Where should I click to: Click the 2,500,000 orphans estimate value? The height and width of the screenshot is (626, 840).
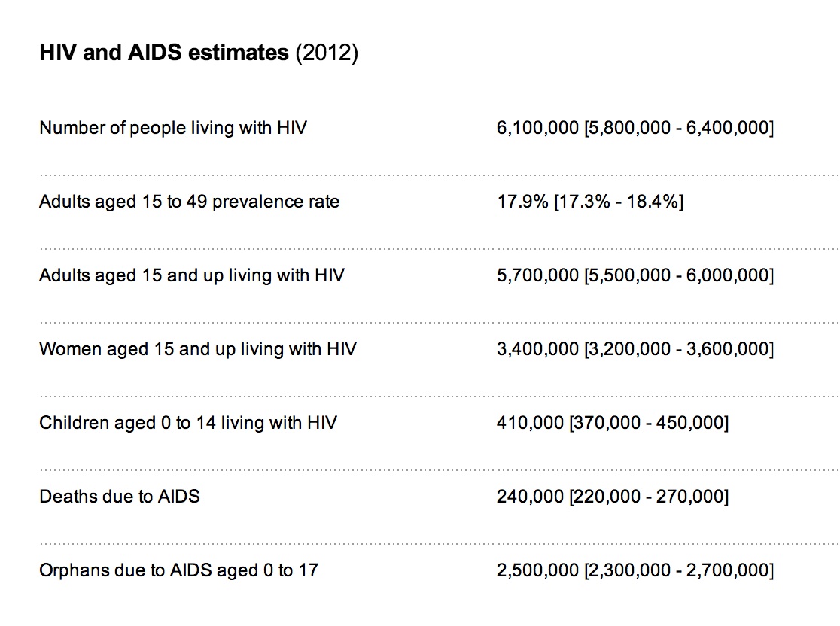[537, 570]
